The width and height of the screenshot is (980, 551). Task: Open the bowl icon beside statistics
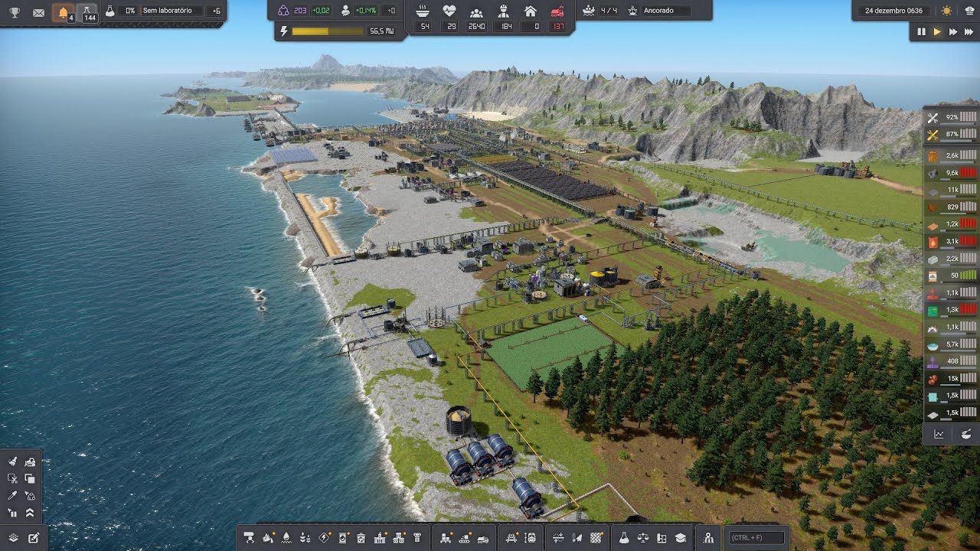(966, 434)
